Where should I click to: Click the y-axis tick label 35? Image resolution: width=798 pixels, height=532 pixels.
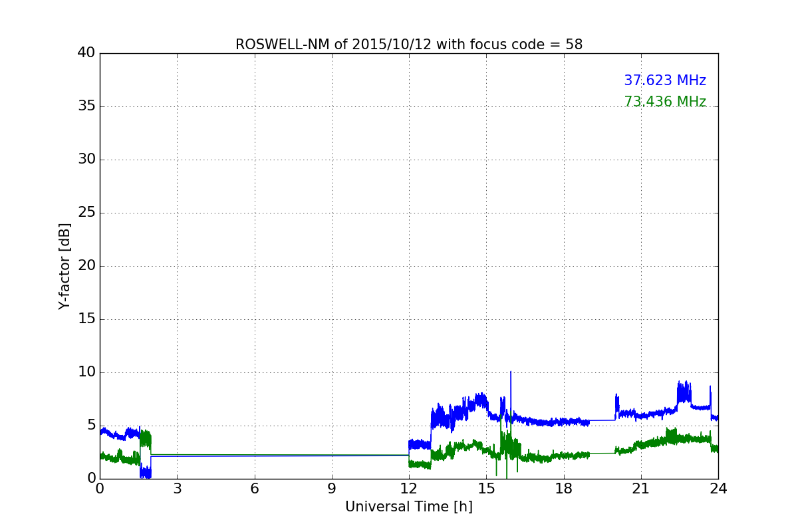(x=86, y=106)
